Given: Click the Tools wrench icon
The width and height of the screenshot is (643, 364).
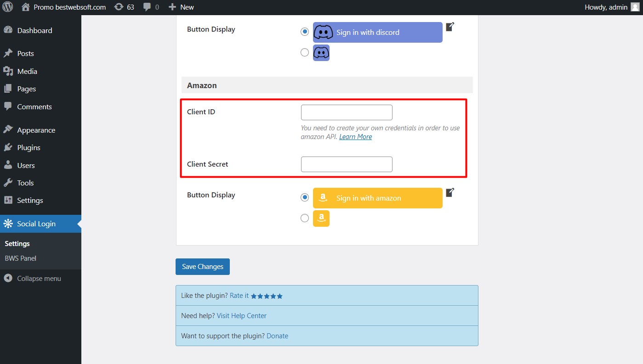Looking at the screenshot, I should [x=8, y=183].
